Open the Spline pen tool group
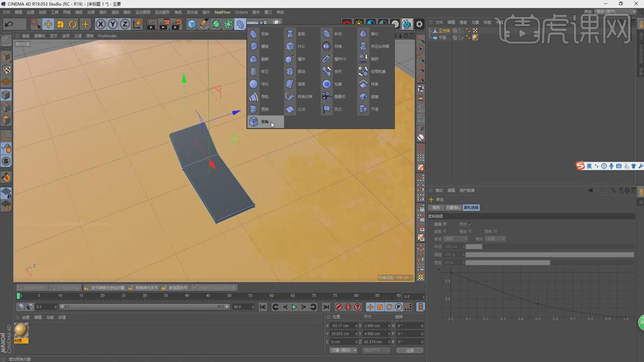 tap(204, 24)
